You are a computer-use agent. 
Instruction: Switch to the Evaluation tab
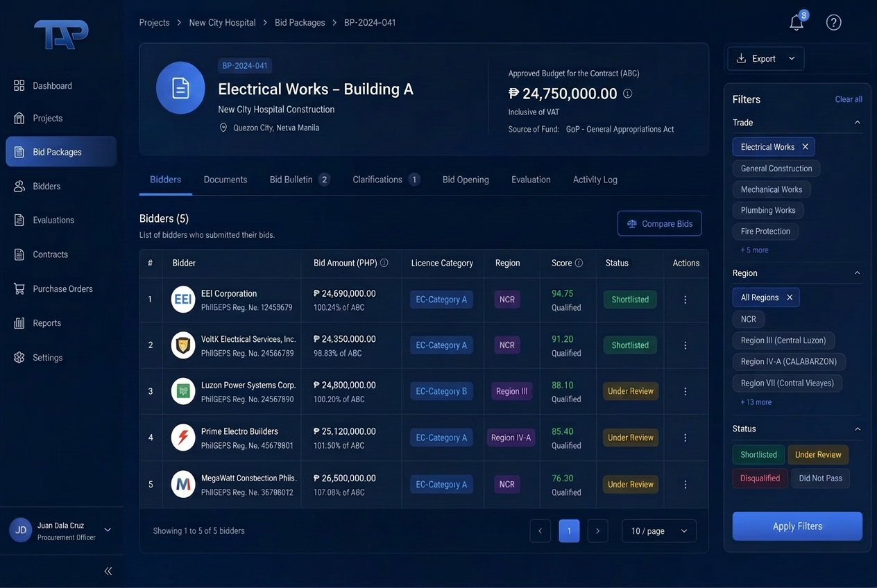pos(531,180)
